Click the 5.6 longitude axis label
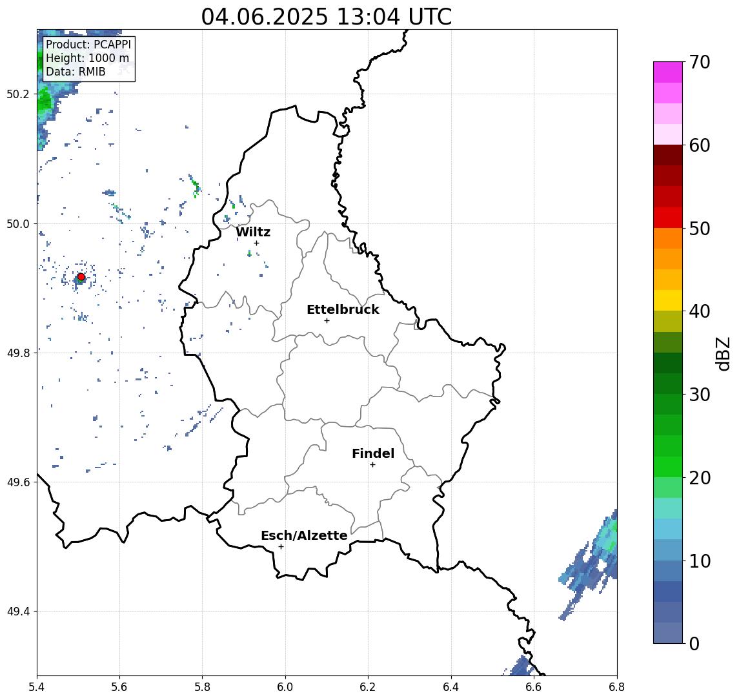 click(119, 687)
